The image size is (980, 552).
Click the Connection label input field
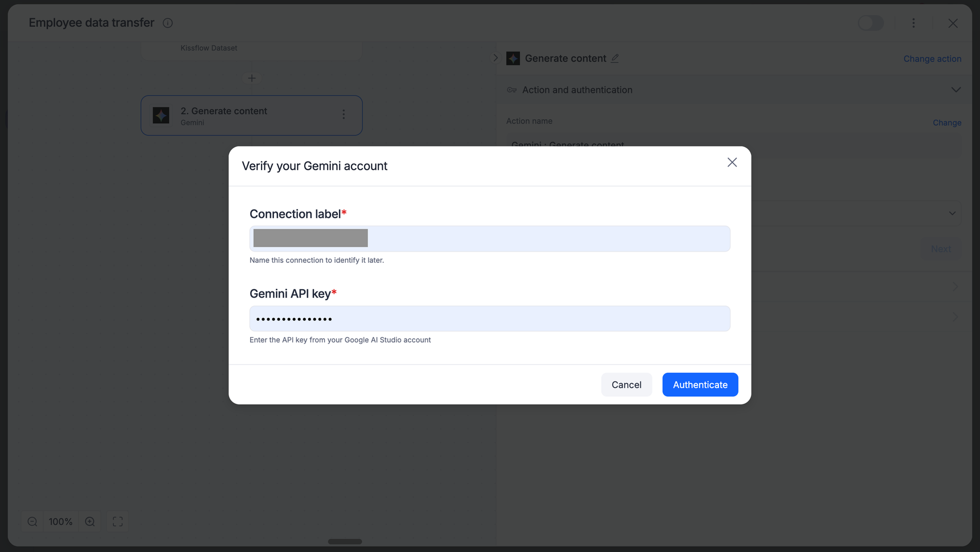pos(490,239)
